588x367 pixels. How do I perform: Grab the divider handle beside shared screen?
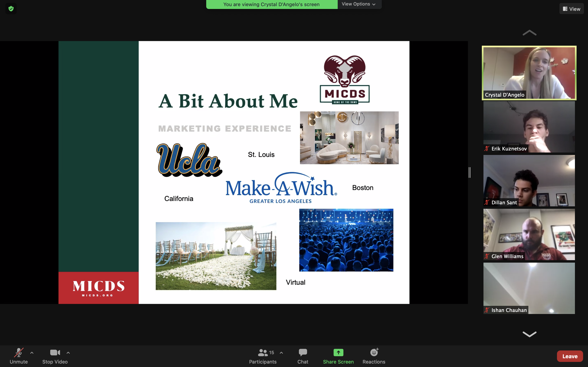[470, 172]
